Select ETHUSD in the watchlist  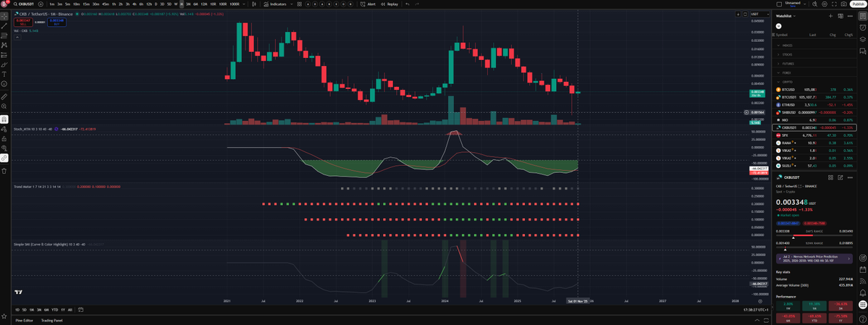[814, 105]
